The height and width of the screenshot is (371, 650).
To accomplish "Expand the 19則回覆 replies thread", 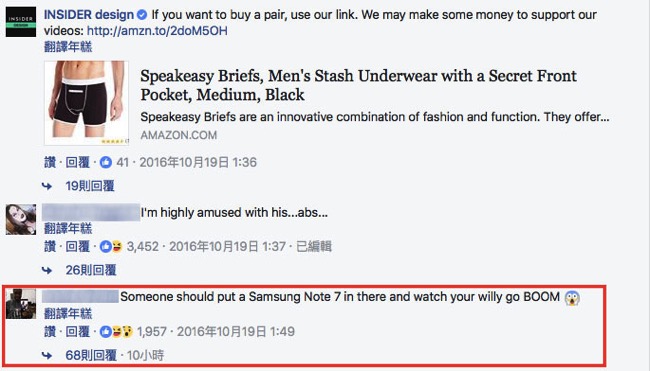I will (x=90, y=186).
